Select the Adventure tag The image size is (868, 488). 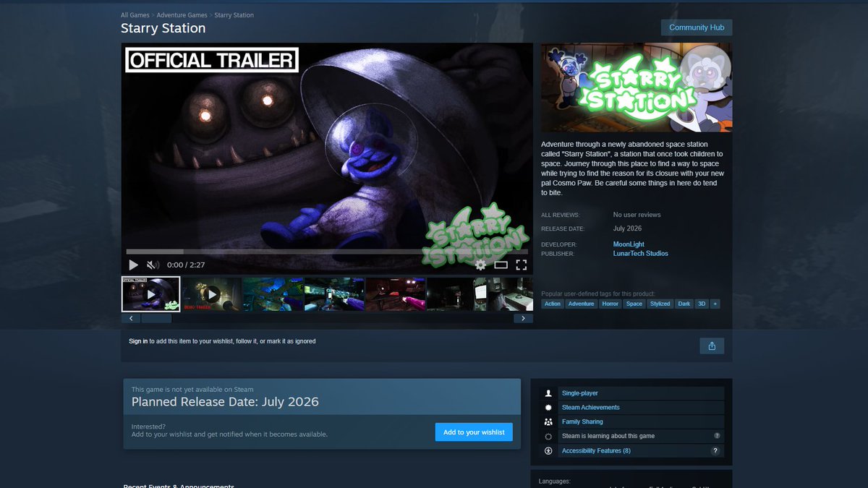(581, 304)
